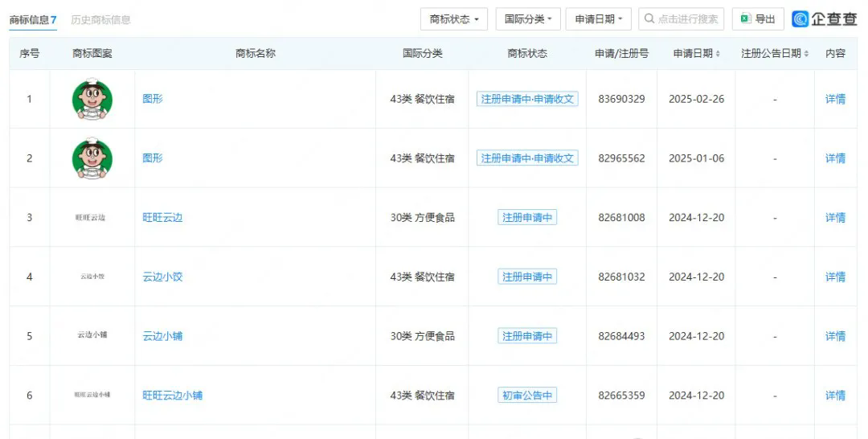Click the Excel export icon
The width and height of the screenshot is (868, 439).
(746, 18)
